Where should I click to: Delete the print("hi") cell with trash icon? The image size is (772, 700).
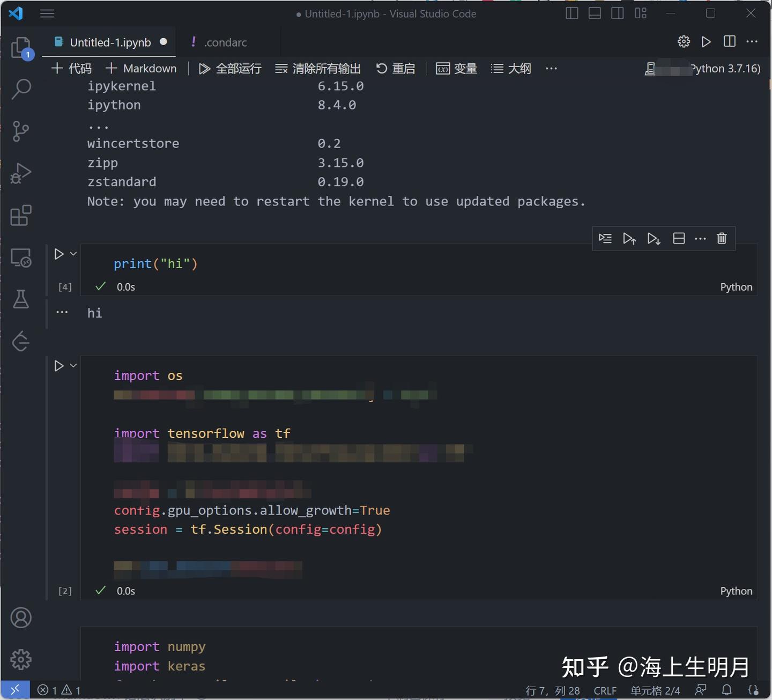tap(722, 238)
